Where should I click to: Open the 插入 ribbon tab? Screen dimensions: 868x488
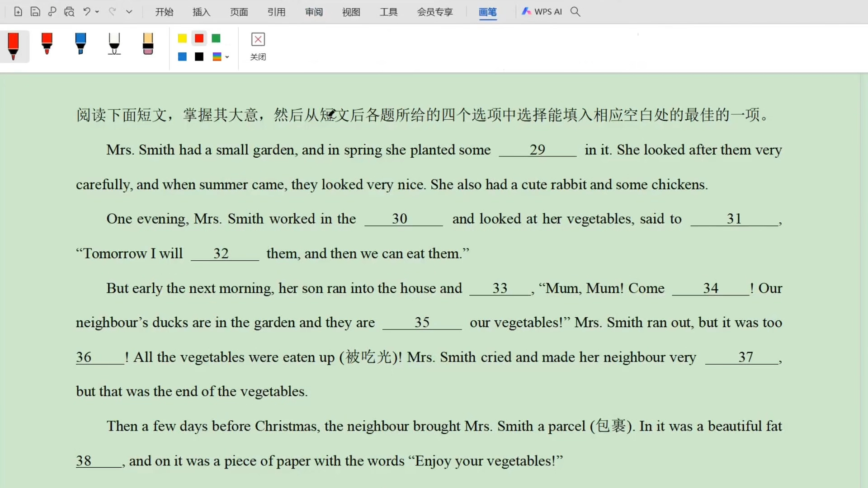point(202,12)
